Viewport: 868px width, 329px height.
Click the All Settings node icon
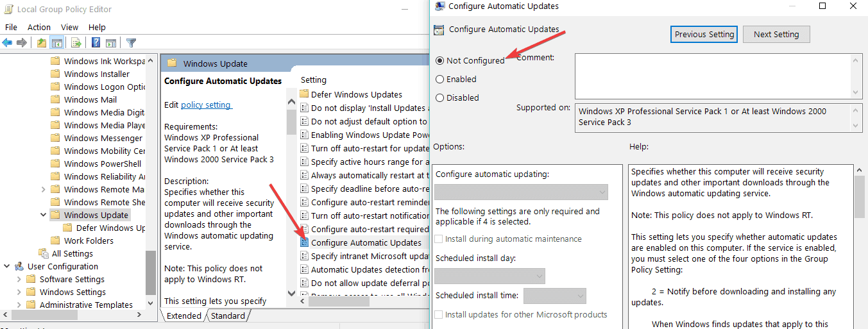(x=44, y=253)
